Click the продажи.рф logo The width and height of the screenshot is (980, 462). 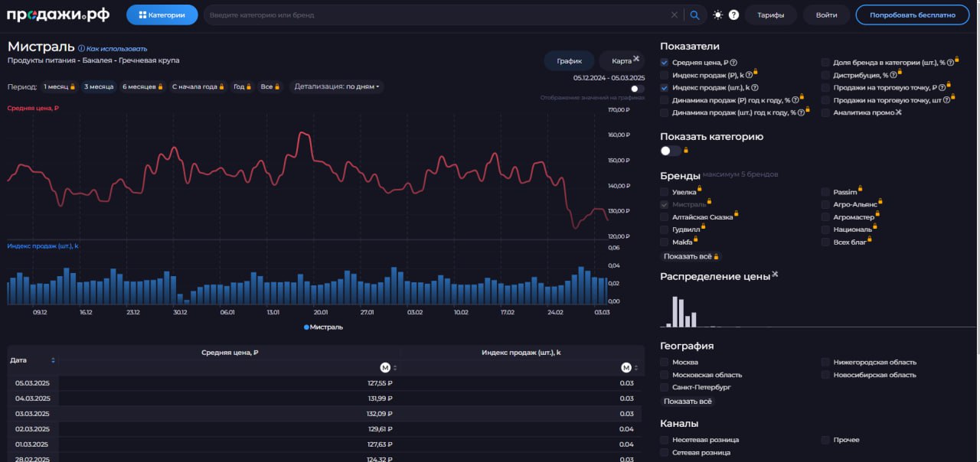59,15
